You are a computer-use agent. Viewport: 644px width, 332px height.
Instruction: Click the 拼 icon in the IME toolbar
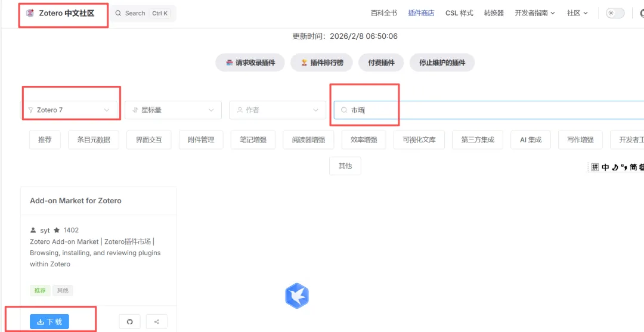[596, 167]
